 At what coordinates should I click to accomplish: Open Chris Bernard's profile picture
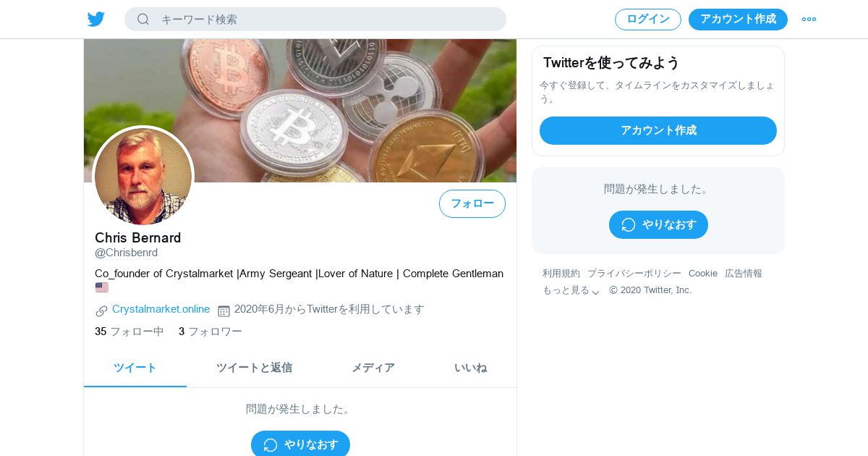[x=143, y=177]
